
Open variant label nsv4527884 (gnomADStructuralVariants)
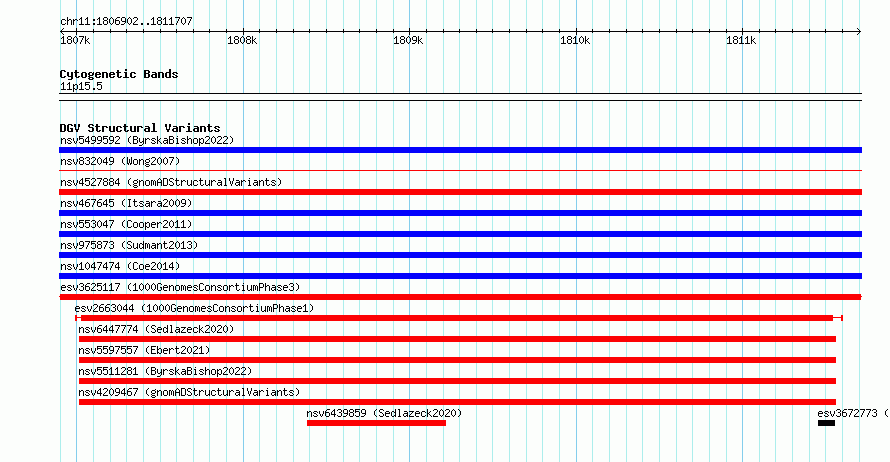coord(171,182)
